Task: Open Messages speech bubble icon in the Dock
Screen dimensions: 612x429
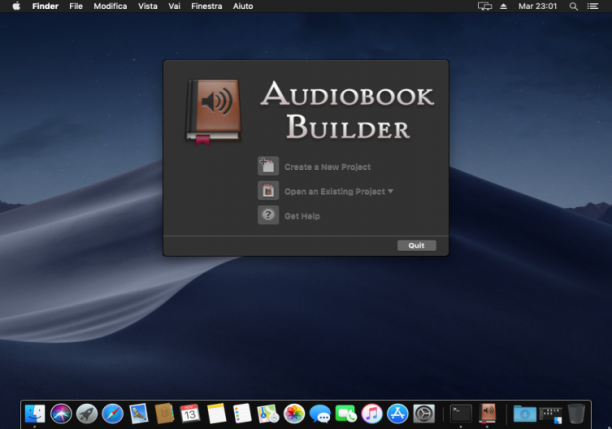Action: coord(320,413)
